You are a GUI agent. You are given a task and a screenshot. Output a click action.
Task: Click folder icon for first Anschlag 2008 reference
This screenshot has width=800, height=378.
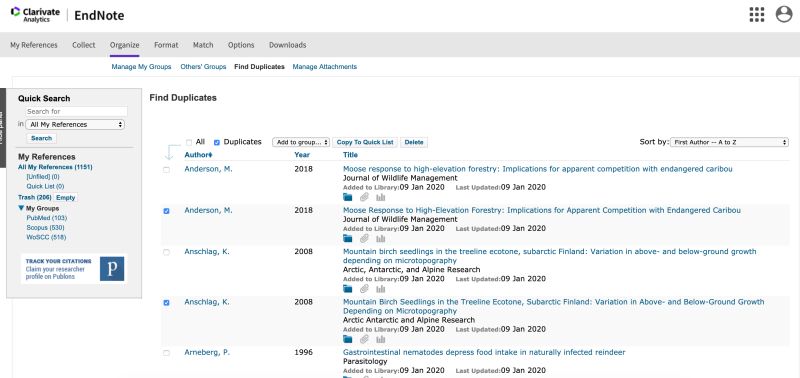pos(348,289)
